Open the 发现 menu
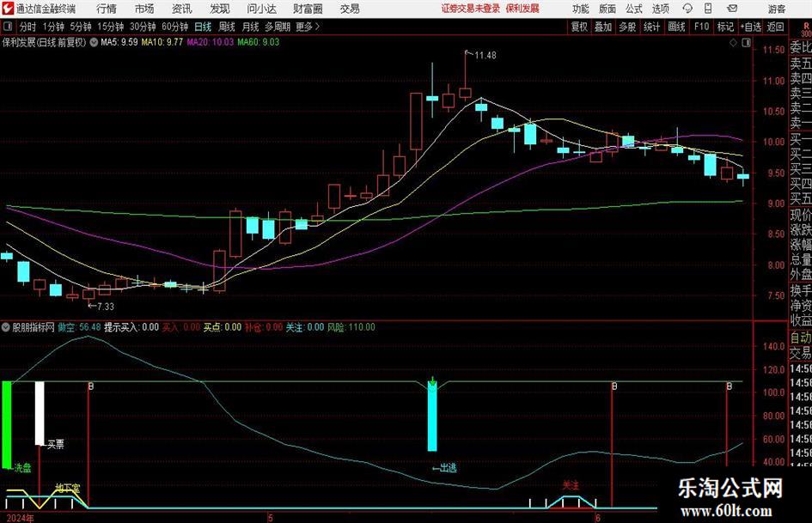 220,9
